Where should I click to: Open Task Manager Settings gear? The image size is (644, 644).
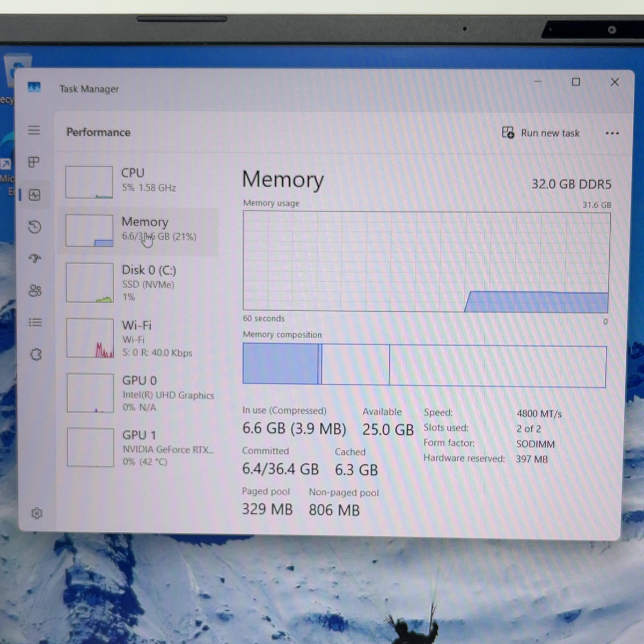coord(37,514)
